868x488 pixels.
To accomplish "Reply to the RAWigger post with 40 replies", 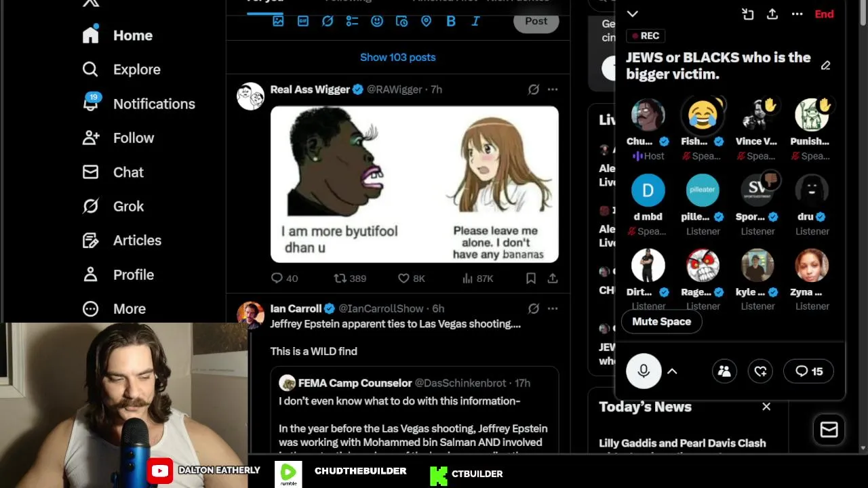I will pos(284,279).
